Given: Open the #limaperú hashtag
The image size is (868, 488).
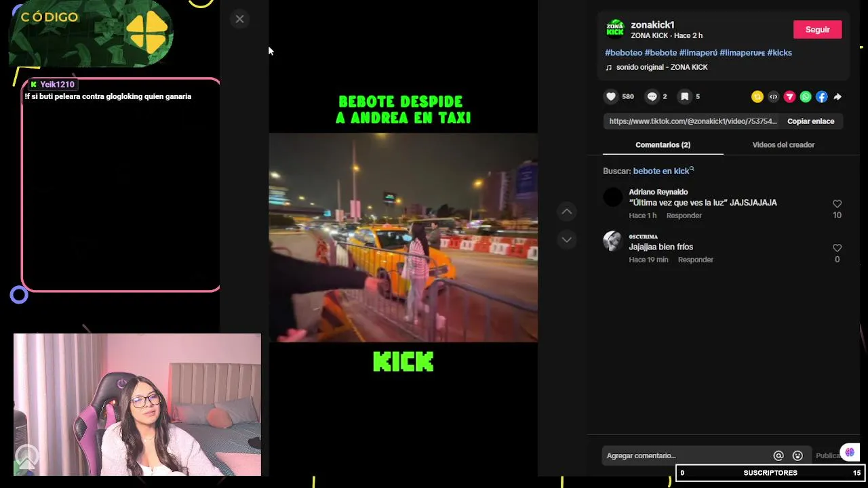Looking at the screenshot, I should point(698,53).
